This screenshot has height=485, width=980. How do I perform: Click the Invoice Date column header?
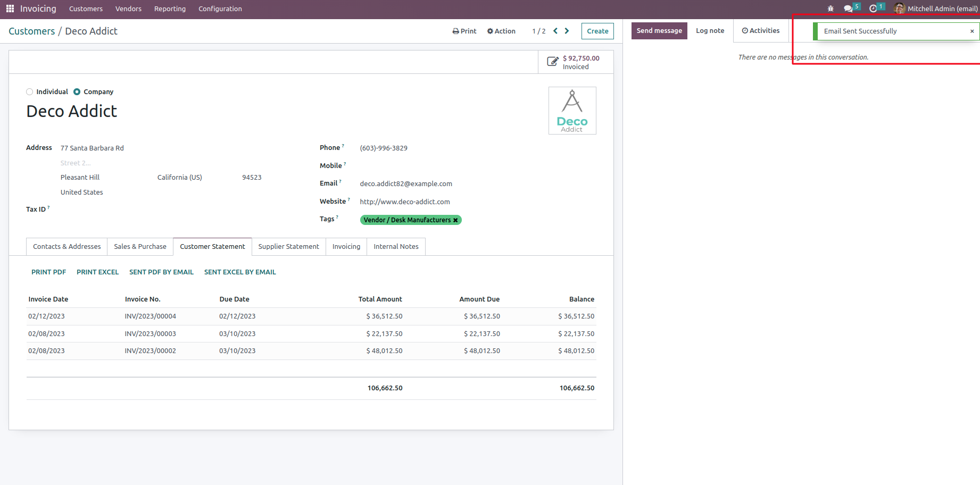[x=48, y=299]
